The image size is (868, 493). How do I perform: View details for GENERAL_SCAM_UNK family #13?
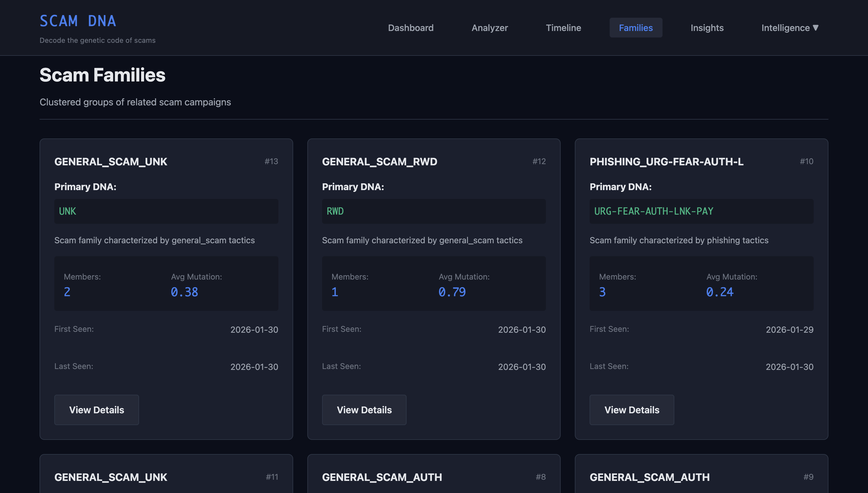(x=97, y=410)
